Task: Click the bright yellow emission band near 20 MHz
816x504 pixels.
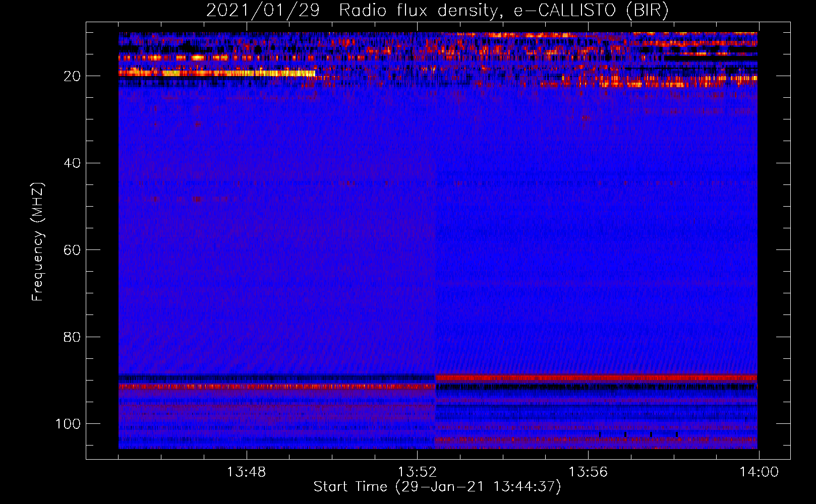Action: 217,73
